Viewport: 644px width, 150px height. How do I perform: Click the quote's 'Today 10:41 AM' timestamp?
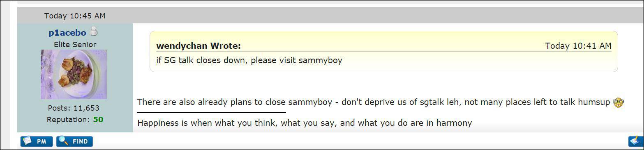pyautogui.click(x=578, y=46)
